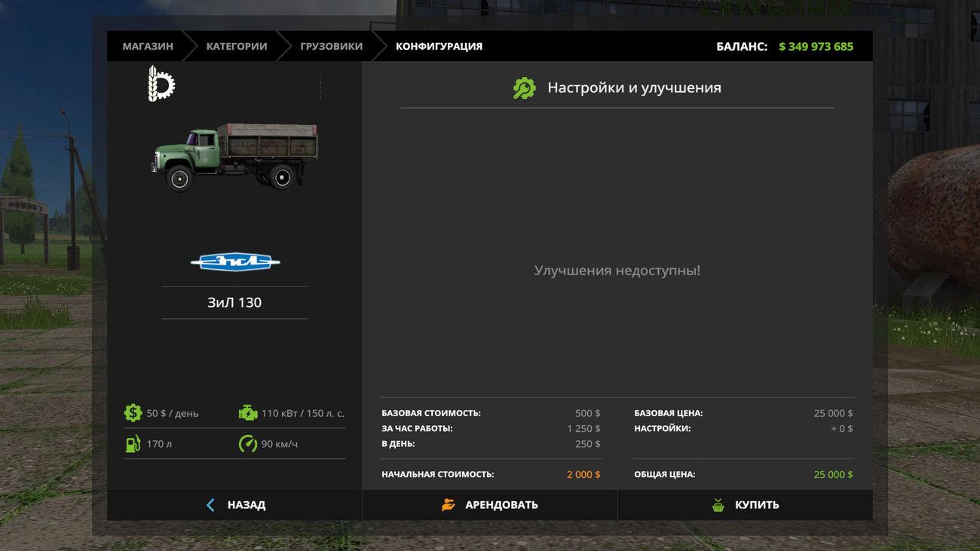Click the fuel tank capacity icon

point(133,444)
